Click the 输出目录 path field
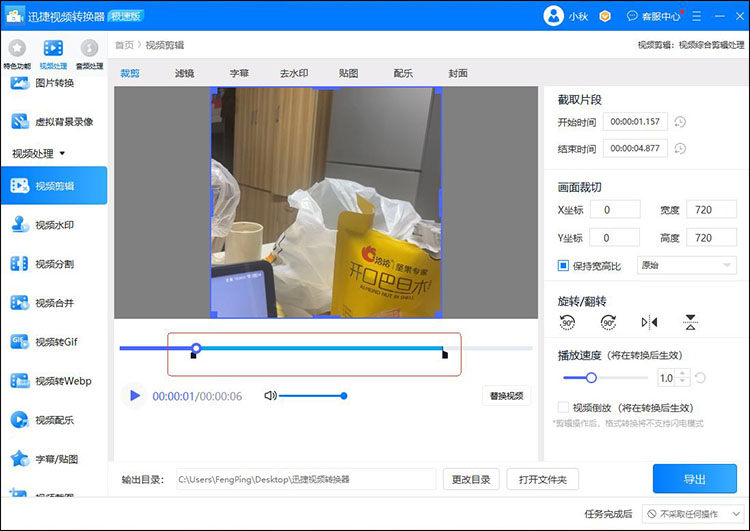This screenshot has width=750, height=531. [306, 479]
